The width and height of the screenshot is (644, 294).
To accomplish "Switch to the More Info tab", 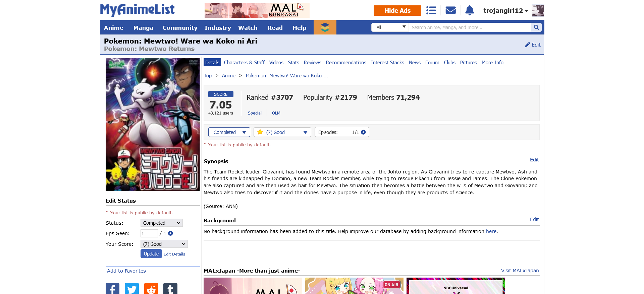I will pyautogui.click(x=492, y=63).
